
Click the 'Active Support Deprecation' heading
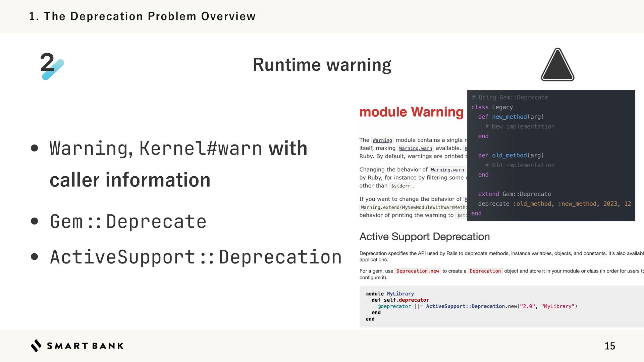(x=424, y=237)
